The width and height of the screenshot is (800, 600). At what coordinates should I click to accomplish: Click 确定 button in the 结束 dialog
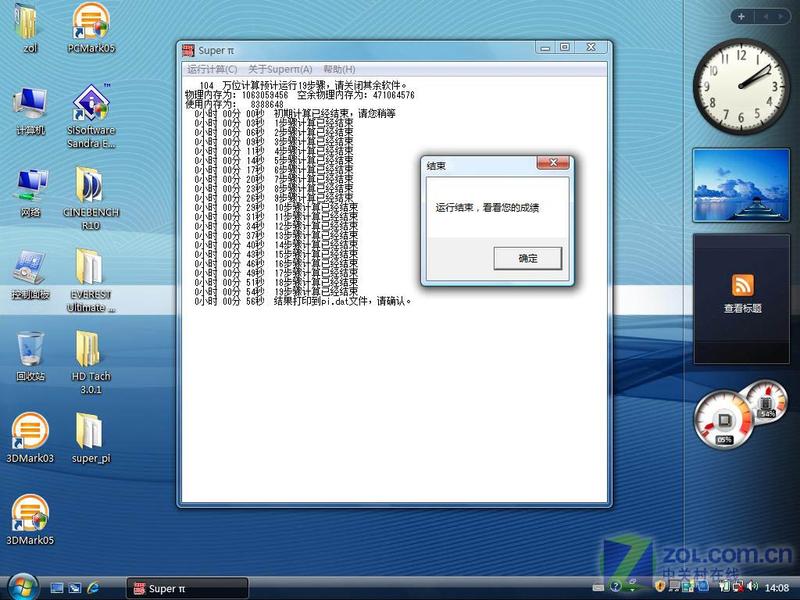coord(528,258)
